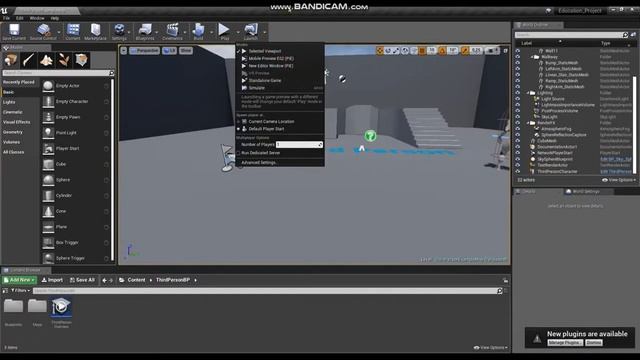Select the Player Start item

(76, 149)
